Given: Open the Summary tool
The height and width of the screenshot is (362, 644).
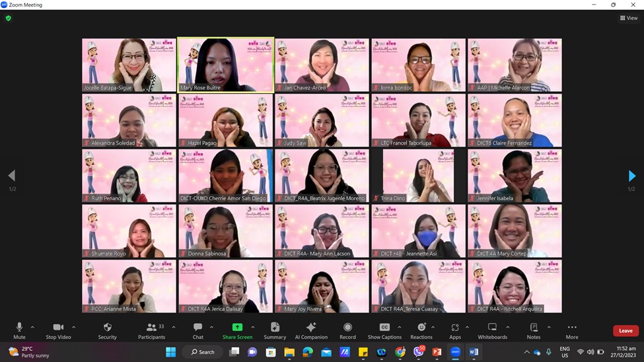Looking at the screenshot, I should coord(275,330).
